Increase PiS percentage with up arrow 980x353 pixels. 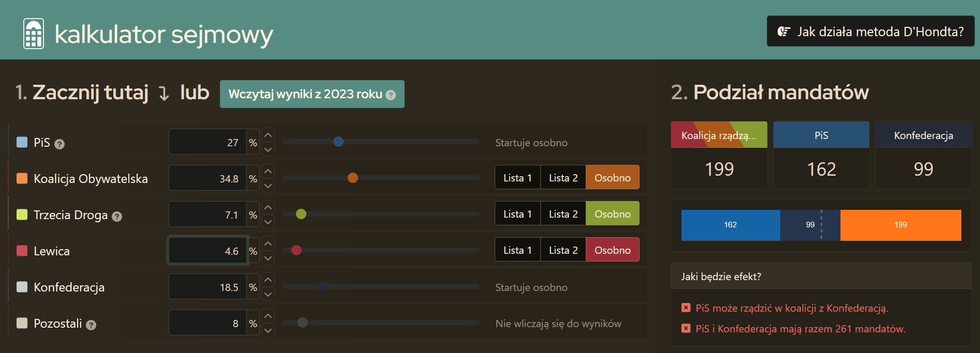click(268, 135)
